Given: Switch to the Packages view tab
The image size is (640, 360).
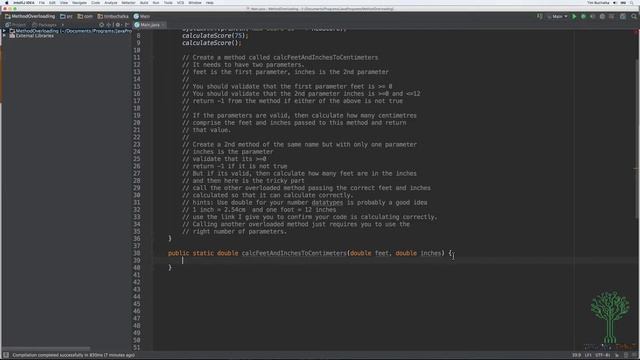Looking at the screenshot, I should [44, 25].
